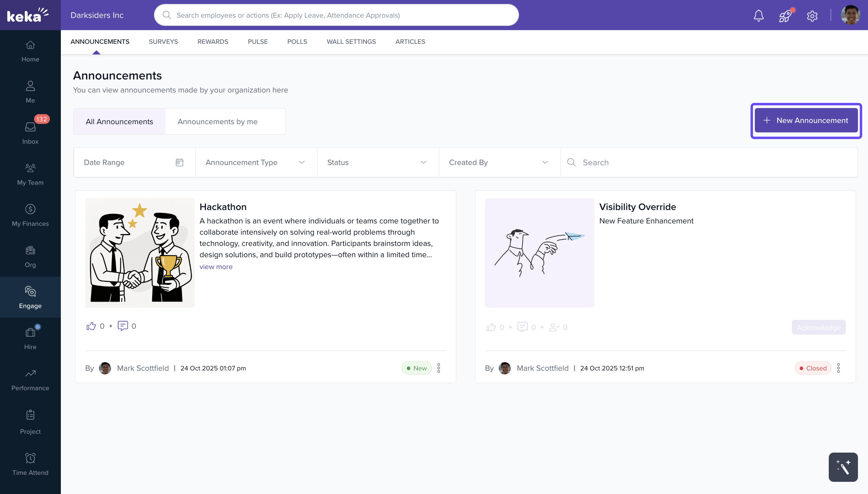Open the Wall Settings tab

(351, 42)
